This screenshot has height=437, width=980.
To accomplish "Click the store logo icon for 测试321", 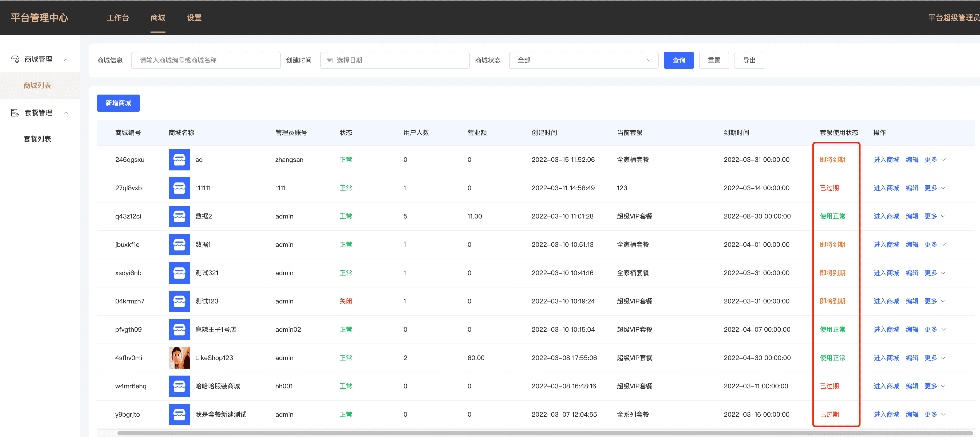I will click(x=179, y=273).
